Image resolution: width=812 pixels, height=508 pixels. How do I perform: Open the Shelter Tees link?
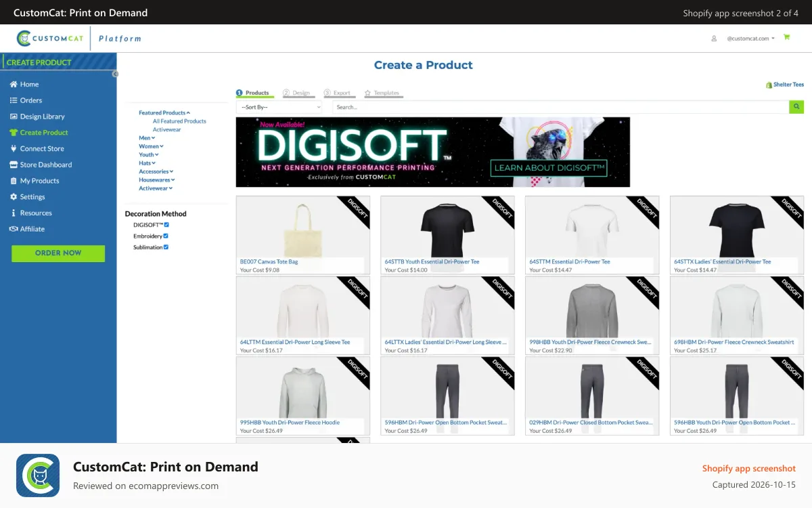[x=788, y=85]
